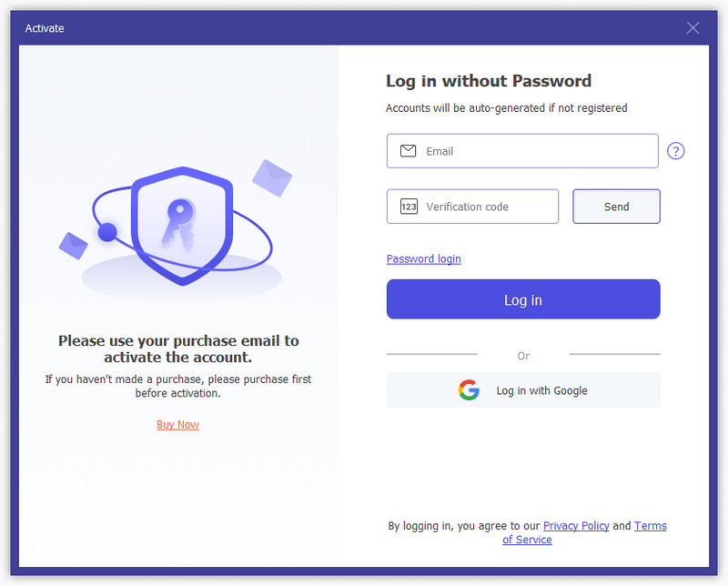
Task: Click the envelope icon in Email field
Action: click(408, 151)
